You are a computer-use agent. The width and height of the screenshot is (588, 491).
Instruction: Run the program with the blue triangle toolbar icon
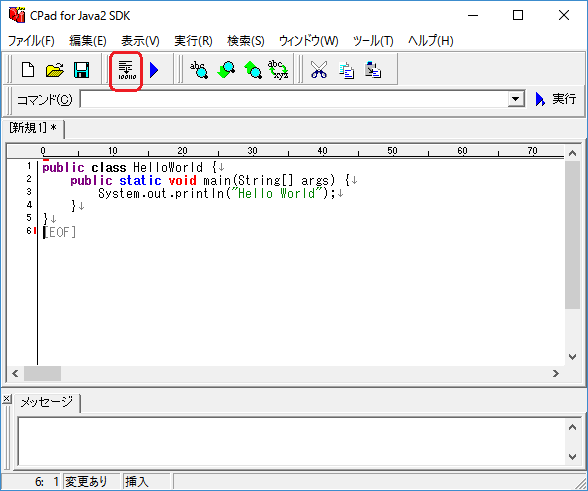(154, 70)
